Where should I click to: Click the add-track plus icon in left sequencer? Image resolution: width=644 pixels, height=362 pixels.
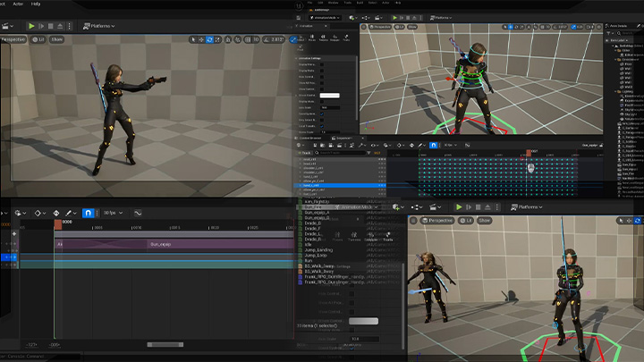(14, 233)
